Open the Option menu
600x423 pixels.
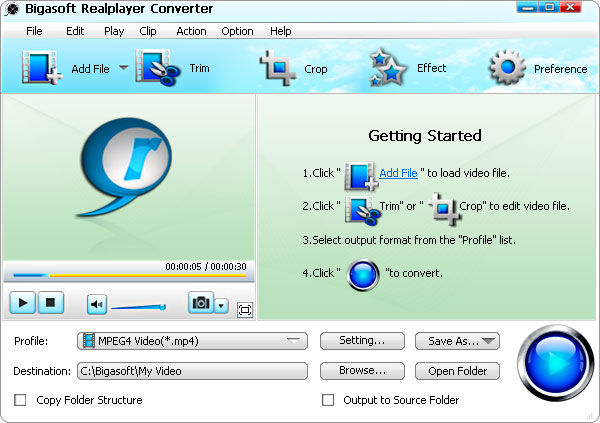coord(237,31)
